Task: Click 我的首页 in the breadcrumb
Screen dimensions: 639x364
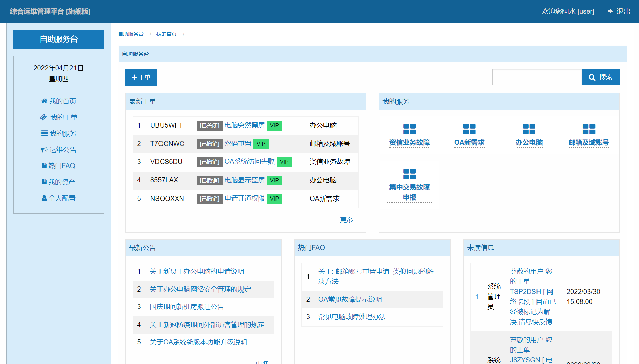Action: point(166,34)
